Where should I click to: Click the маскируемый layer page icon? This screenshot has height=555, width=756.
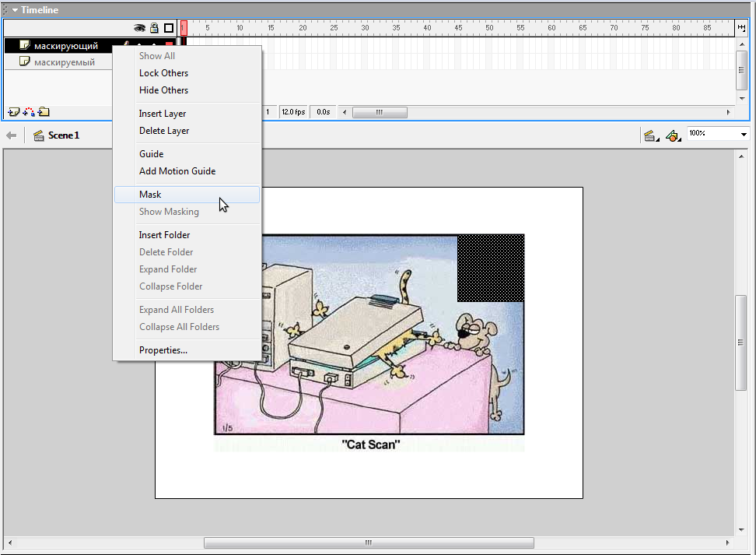click(25, 61)
